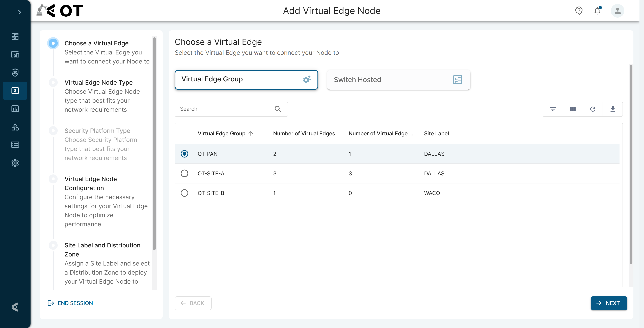Select the Virtual Edge Node Configuration step
Image resolution: width=644 pixels, height=328 pixels.
pos(91,183)
